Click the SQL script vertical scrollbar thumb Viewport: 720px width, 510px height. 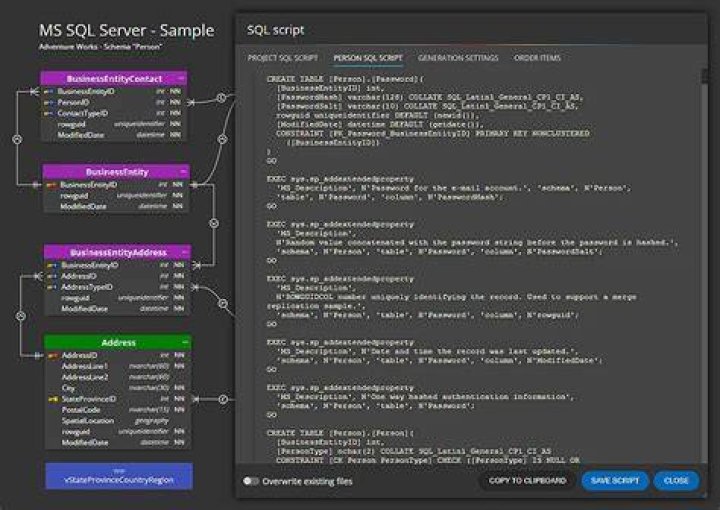(705, 76)
